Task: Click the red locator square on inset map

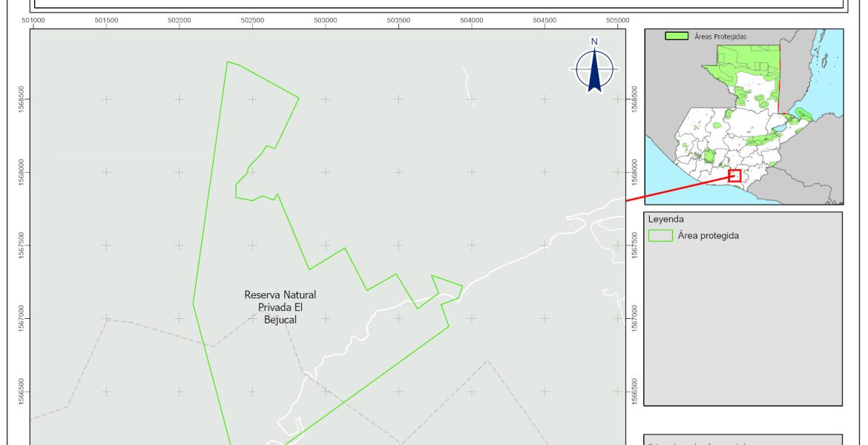Action: click(x=734, y=176)
